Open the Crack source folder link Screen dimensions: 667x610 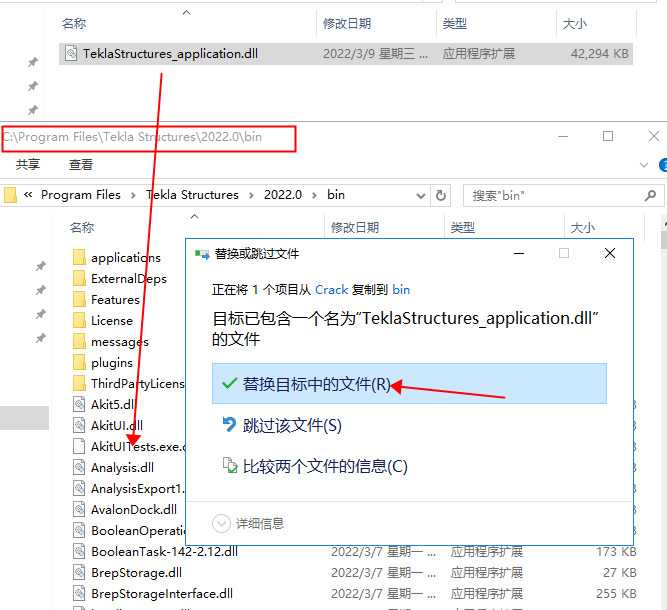pos(331,290)
